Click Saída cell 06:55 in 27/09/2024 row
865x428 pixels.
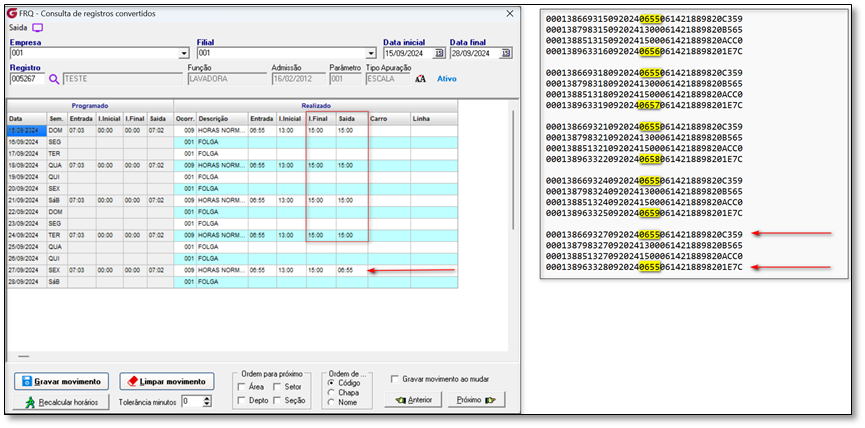(352, 270)
